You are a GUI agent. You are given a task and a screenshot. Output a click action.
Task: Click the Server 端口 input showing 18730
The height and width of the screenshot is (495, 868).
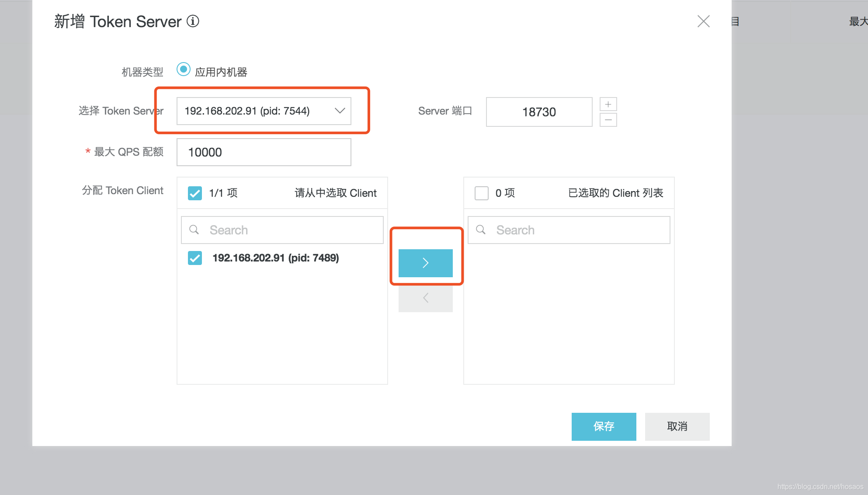click(x=539, y=112)
